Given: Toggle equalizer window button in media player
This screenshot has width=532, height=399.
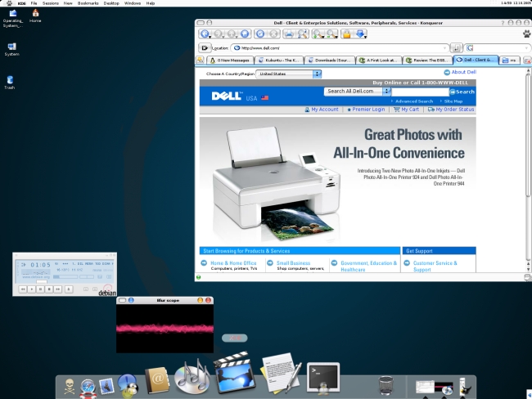Looking at the screenshot, I should point(100,276).
